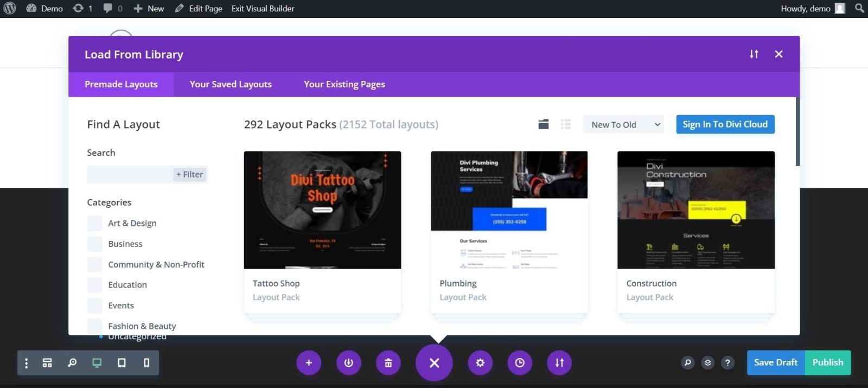Viewport: 868px width, 388px height.
Task: Open the Demo site dashboard link
Action: (44, 8)
